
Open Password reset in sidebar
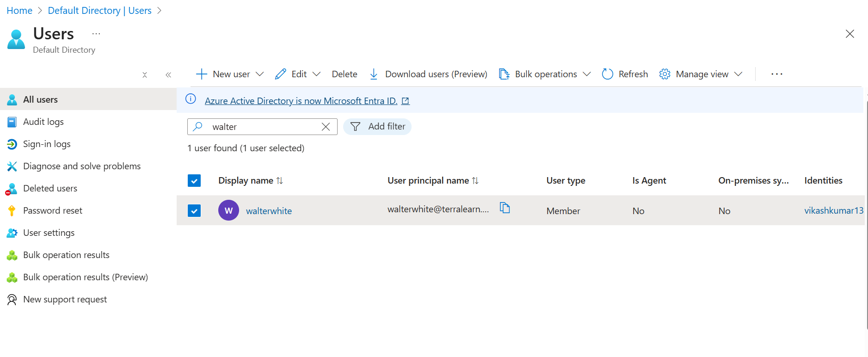(53, 210)
